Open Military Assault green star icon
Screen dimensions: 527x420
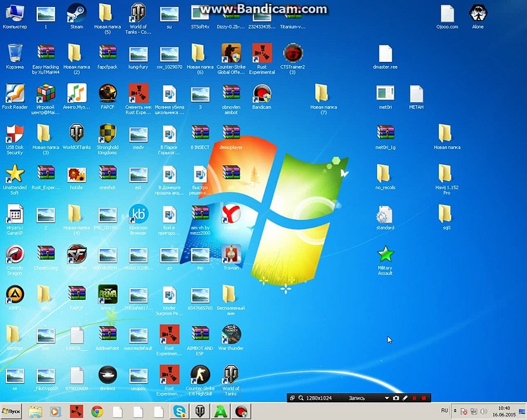coord(385,260)
